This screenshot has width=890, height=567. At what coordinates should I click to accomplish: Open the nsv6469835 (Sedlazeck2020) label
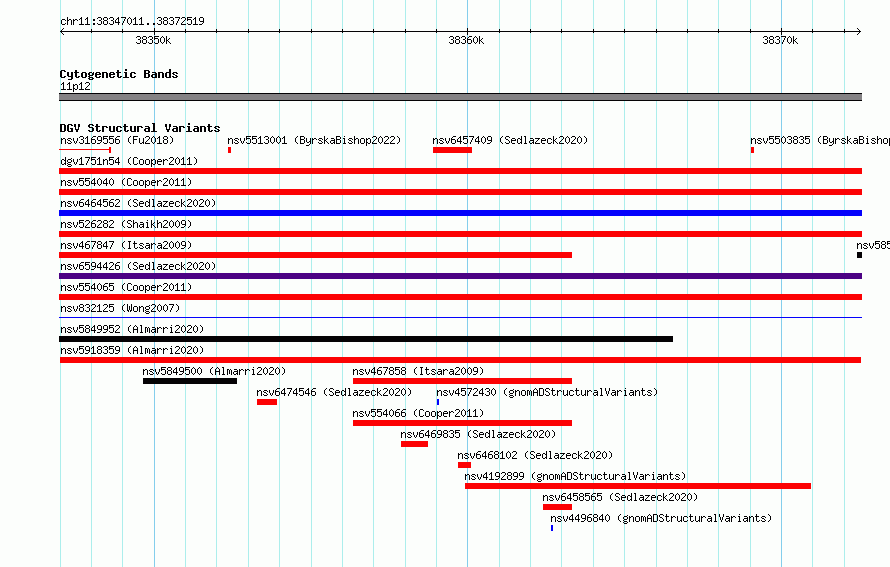pyautogui.click(x=478, y=434)
